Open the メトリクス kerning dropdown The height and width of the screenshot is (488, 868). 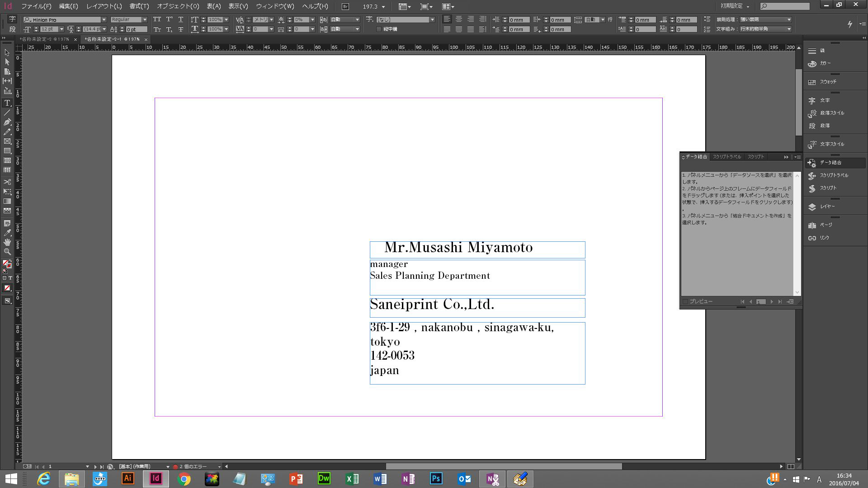[x=271, y=19]
